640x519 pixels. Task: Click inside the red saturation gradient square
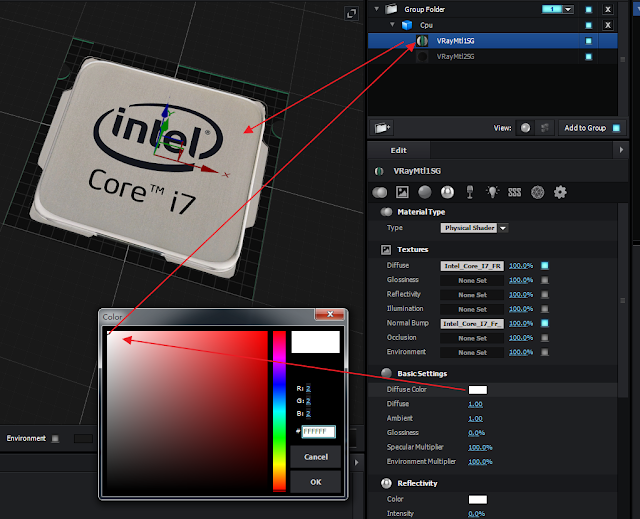coord(187,411)
